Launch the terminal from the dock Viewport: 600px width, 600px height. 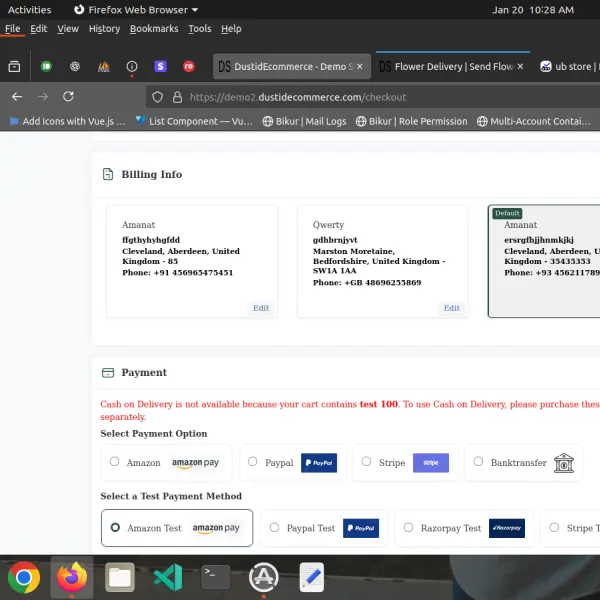pos(215,577)
